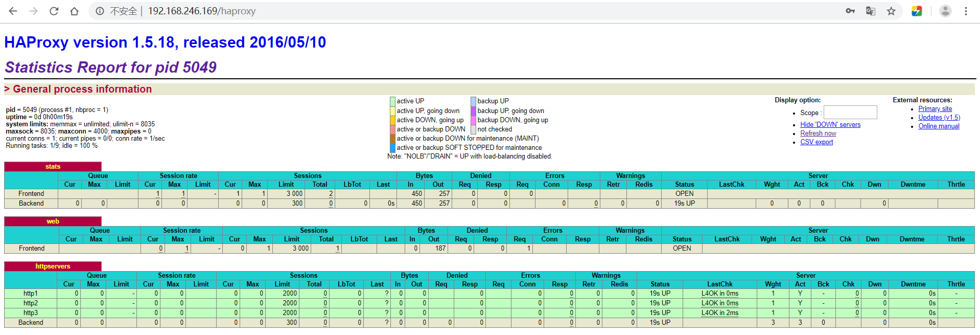Click the Hide 'DOWN' servers link
Image resolution: width=980 pixels, height=335 pixels.
pyautogui.click(x=830, y=124)
